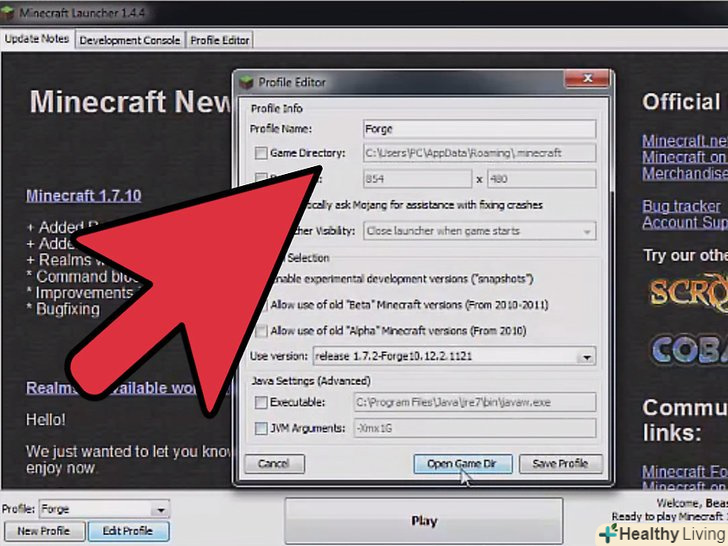Click the JVM Arguments -Xmx1G field
728x546 pixels.
[475, 428]
